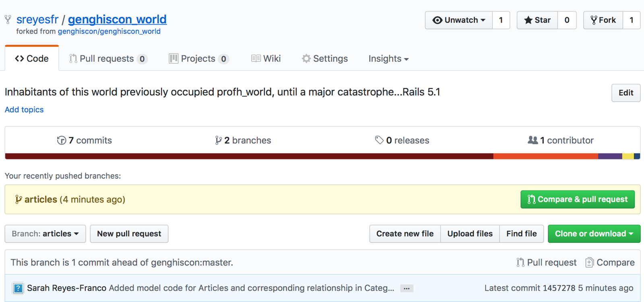View the 2 branches list
This screenshot has height=302, width=644.
[243, 140]
